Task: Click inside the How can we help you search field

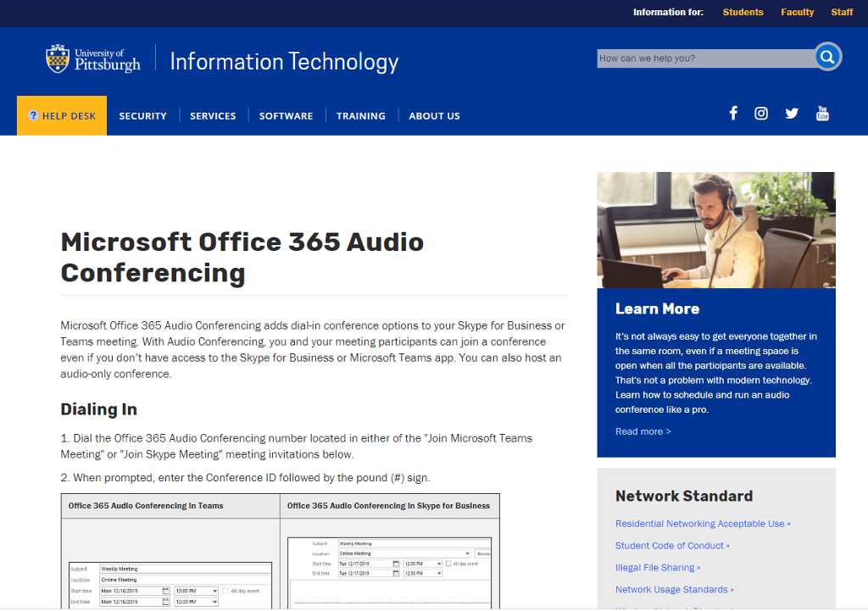Action: coord(695,58)
